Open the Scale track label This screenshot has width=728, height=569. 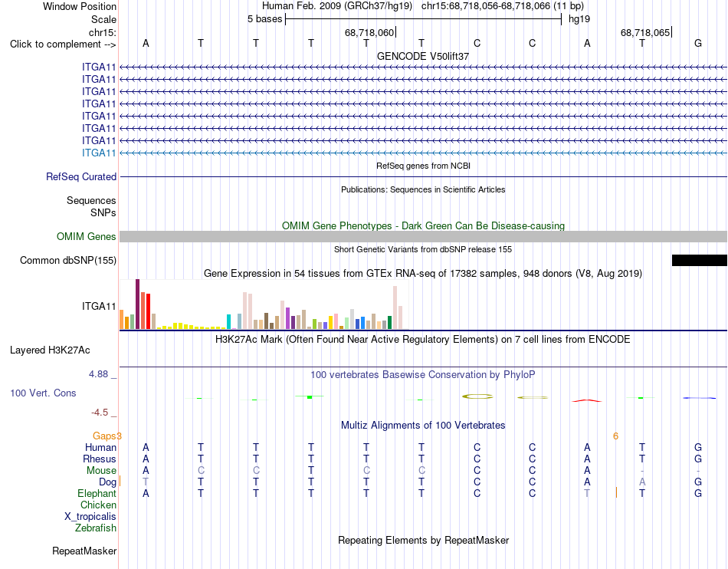pyautogui.click(x=103, y=19)
